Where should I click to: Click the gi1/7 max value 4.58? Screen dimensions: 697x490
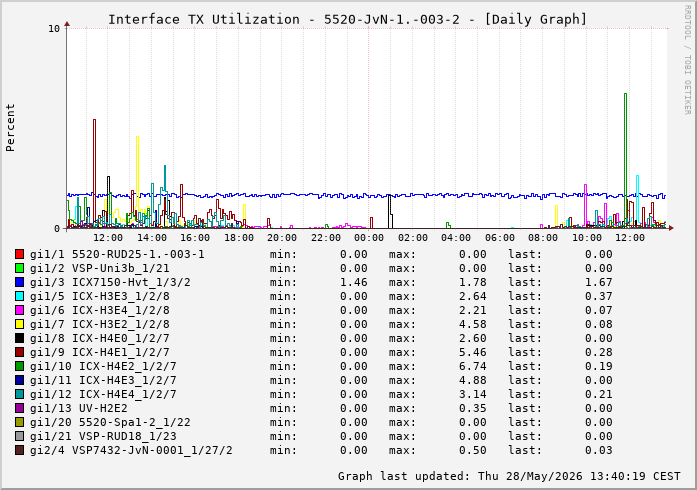point(473,324)
